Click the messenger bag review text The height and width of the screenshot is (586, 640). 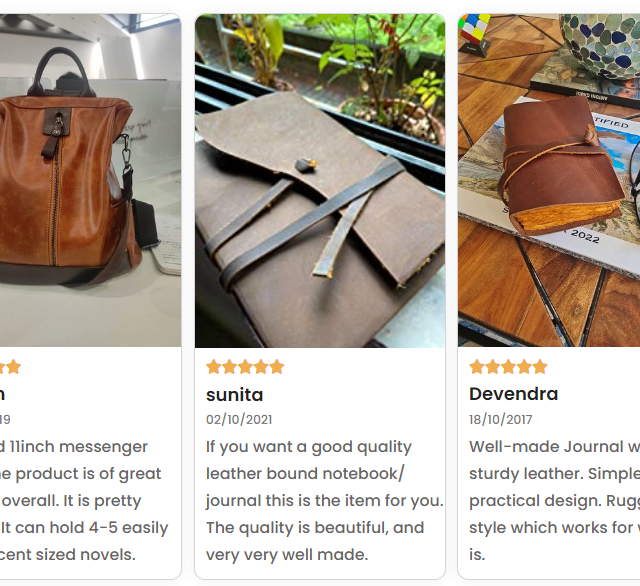point(84,501)
